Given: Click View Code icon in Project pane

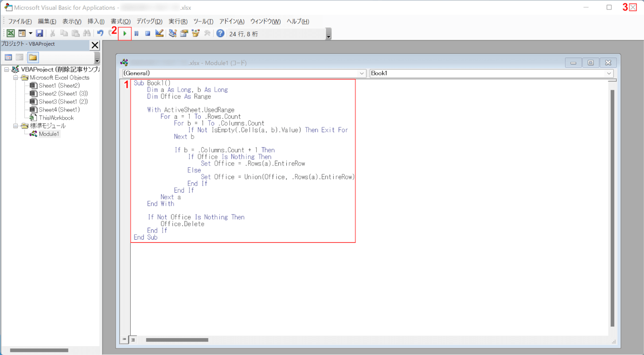Looking at the screenshot, I should click(8, 57).
